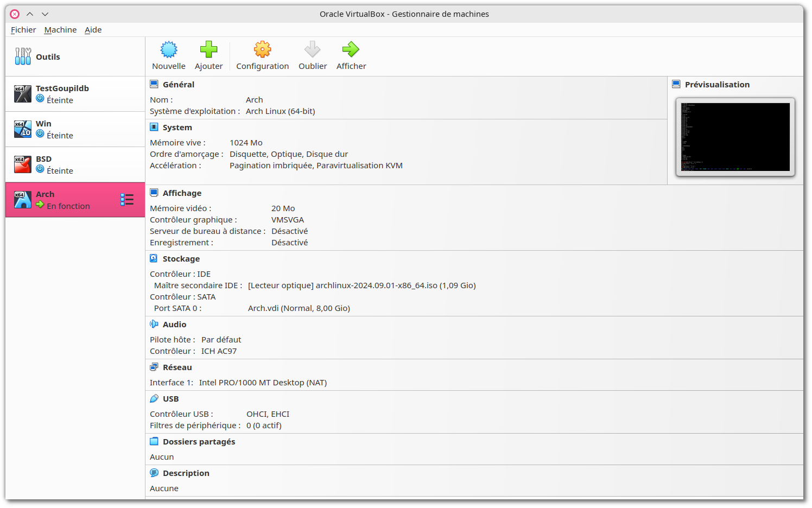Click the Réseau section network icon
812x508 pixels.
pyautogui.click(x=154, y=366)
